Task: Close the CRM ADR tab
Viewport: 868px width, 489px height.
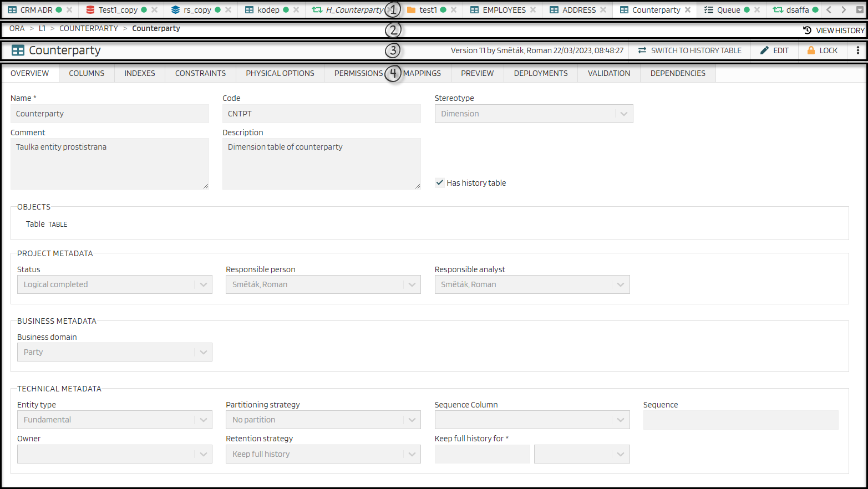Action: coord(69,10)
